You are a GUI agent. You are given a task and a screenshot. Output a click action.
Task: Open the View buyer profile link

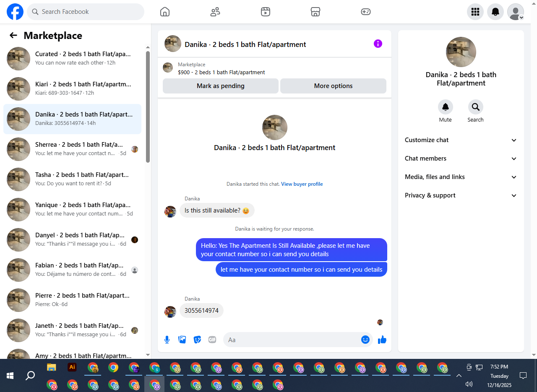(302, 184)
